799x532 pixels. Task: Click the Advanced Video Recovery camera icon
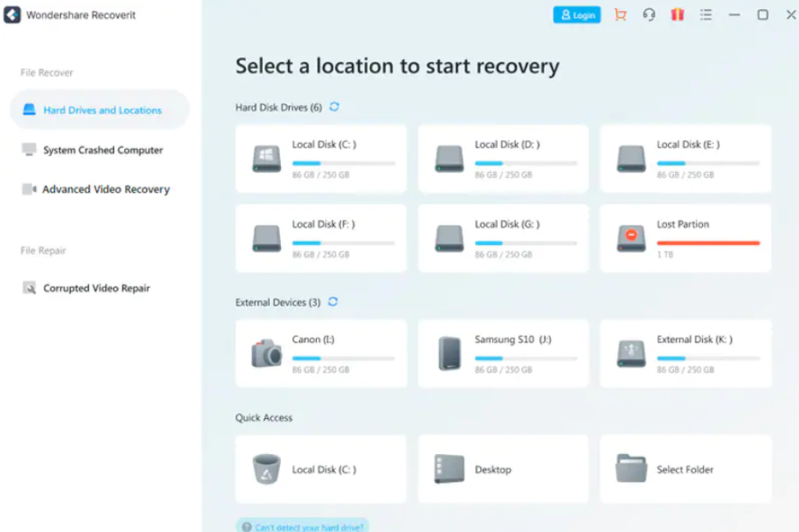(x=29, y=189)
